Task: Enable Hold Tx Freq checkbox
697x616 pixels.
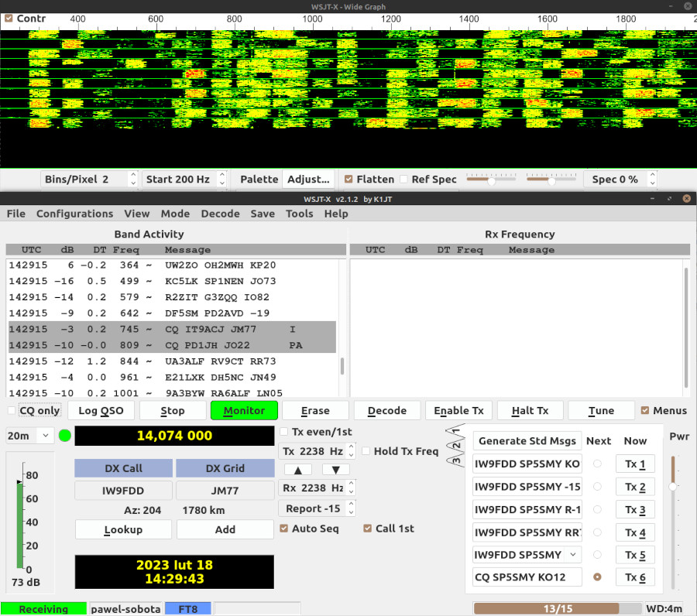Action: (x=366, y=451)
